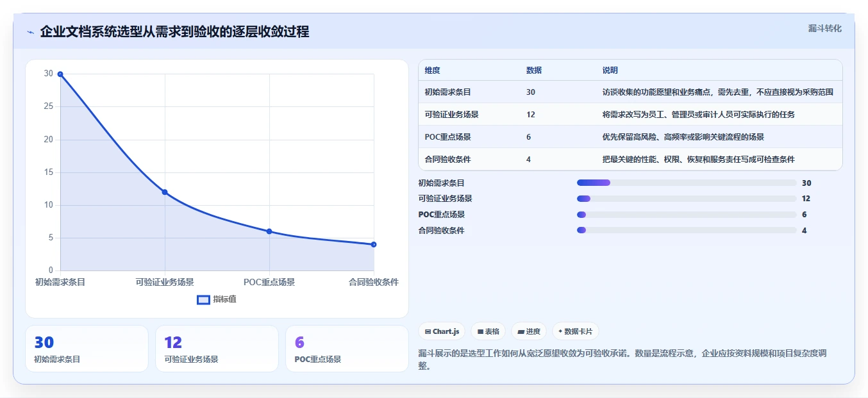The width and height of the screenshot is (868, 398).
Task: Click the progress label 合同验收条件 under the table
Action: [441, 231]
